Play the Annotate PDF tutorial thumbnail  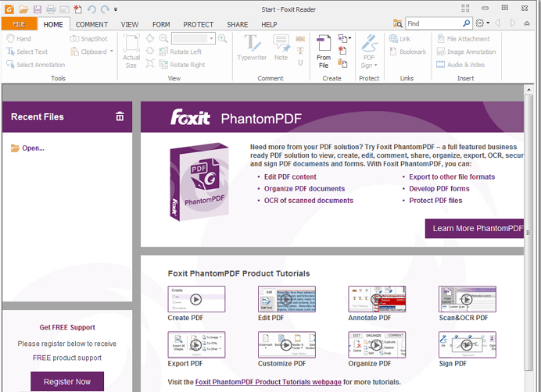377,299
